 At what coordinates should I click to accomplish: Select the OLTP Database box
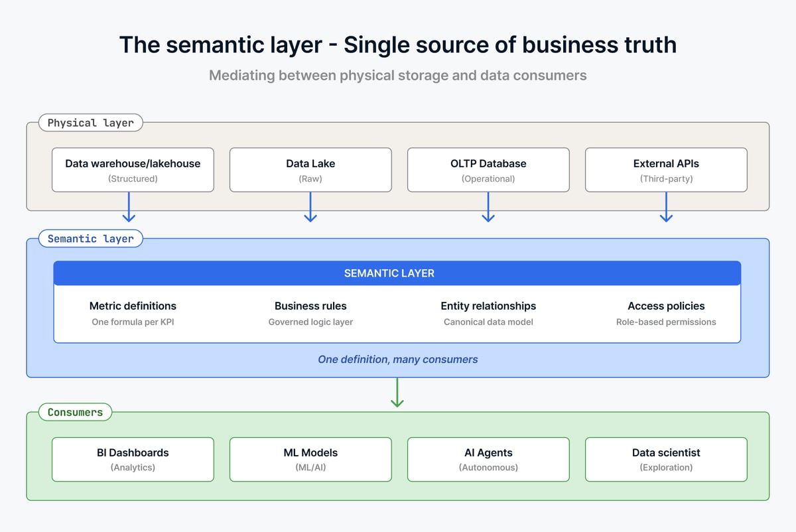488,170
